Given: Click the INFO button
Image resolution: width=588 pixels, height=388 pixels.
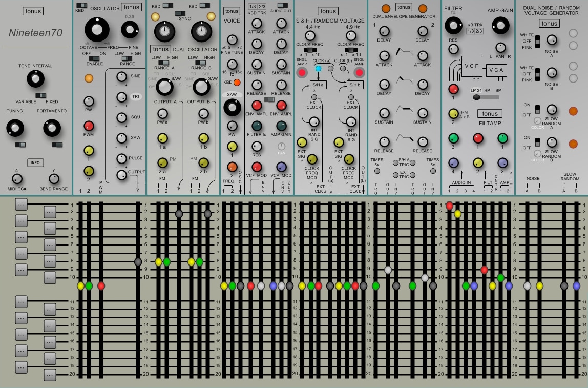Looking at the screenshot, I should (35, 162).
